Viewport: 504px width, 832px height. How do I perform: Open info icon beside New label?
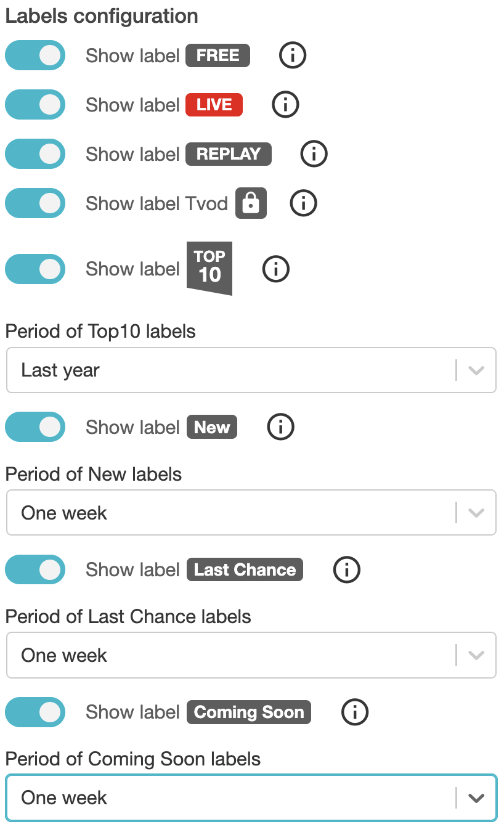point(281,427)
